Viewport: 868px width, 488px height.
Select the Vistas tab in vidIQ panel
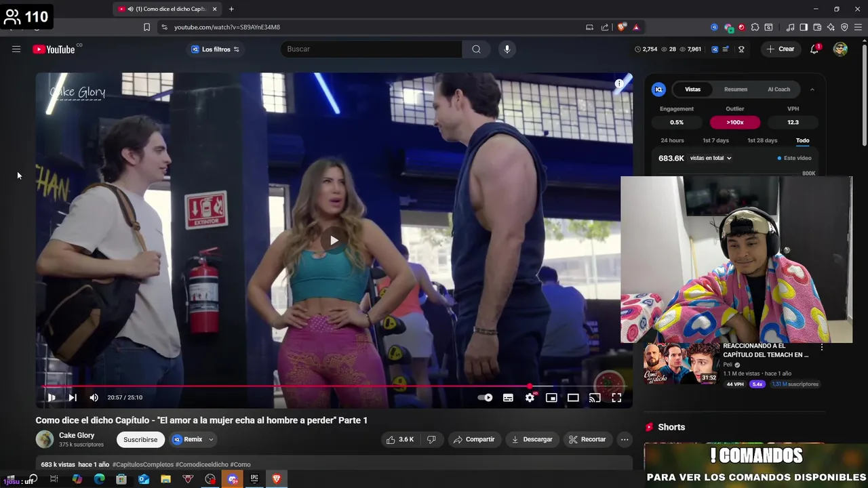pyautogui.click(x=692, y=89)
